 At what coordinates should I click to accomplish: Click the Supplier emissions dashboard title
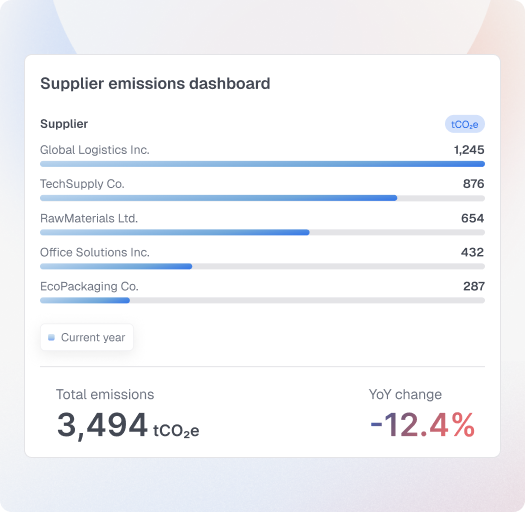(x=155, y=84)
